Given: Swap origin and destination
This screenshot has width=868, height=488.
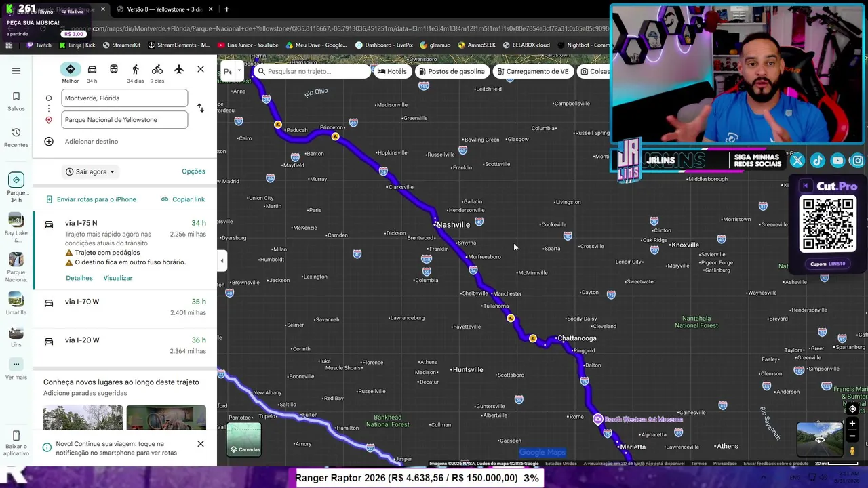Looking at the screenshot, I should (200, 108).
